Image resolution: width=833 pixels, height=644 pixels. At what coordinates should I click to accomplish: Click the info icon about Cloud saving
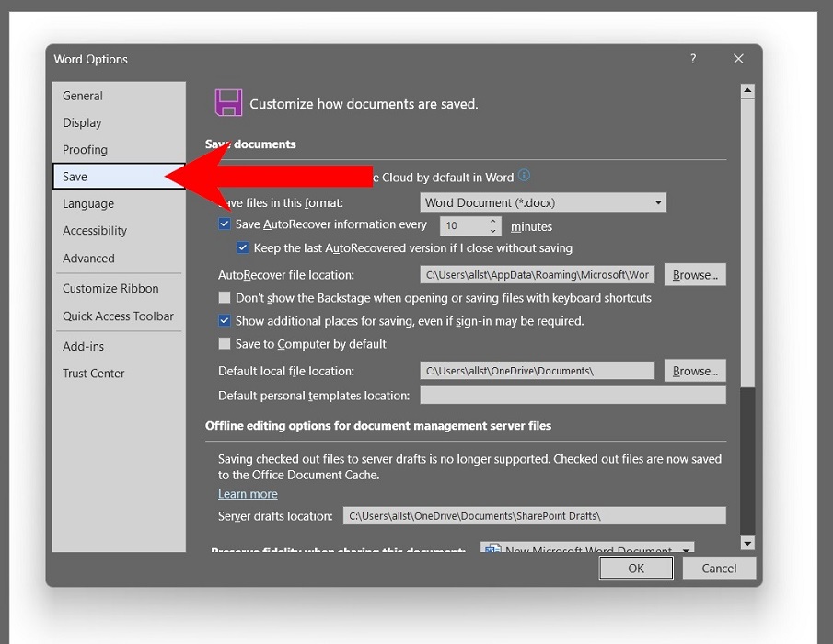pyautogui.click(x=523, y=176)
